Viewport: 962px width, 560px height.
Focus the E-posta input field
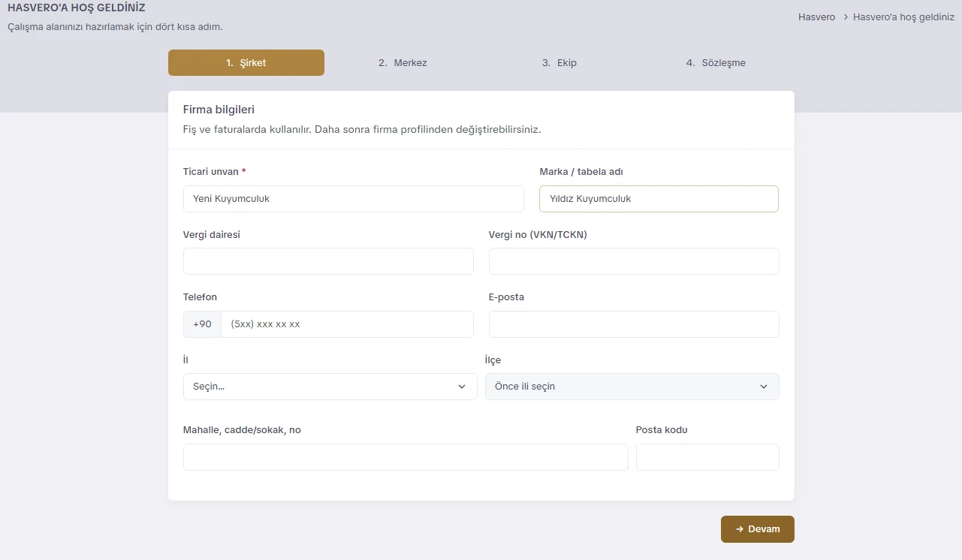[634, 324]
